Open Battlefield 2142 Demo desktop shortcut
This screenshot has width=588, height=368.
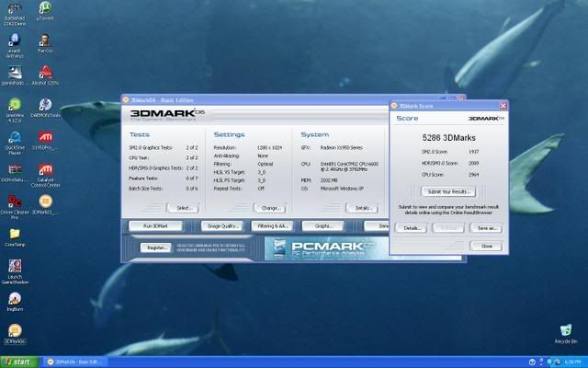pos(15,15)
